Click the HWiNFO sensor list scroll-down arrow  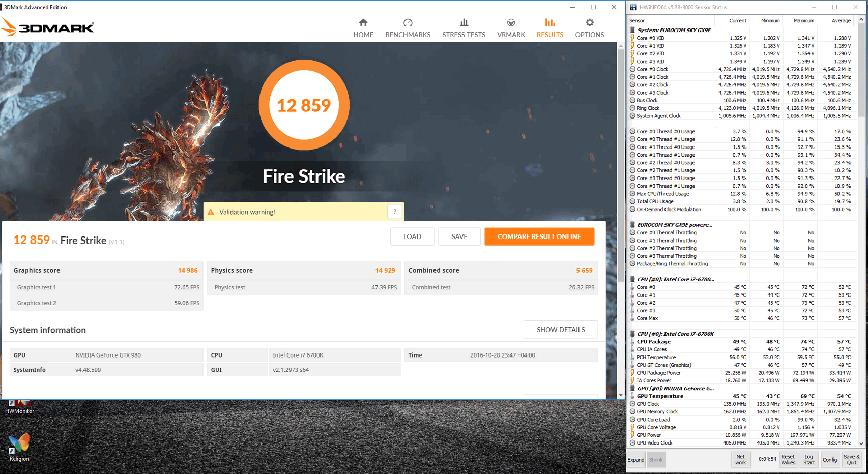pos(861,443)
